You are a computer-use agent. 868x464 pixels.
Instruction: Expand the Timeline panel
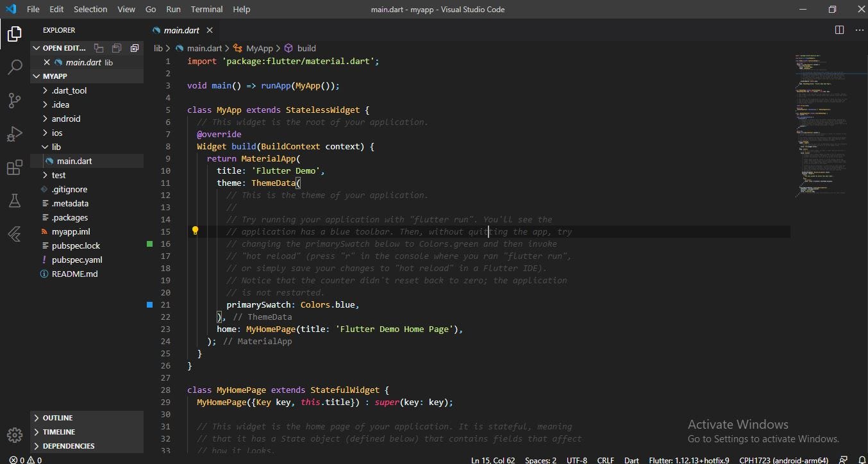[x=87, y=432]
